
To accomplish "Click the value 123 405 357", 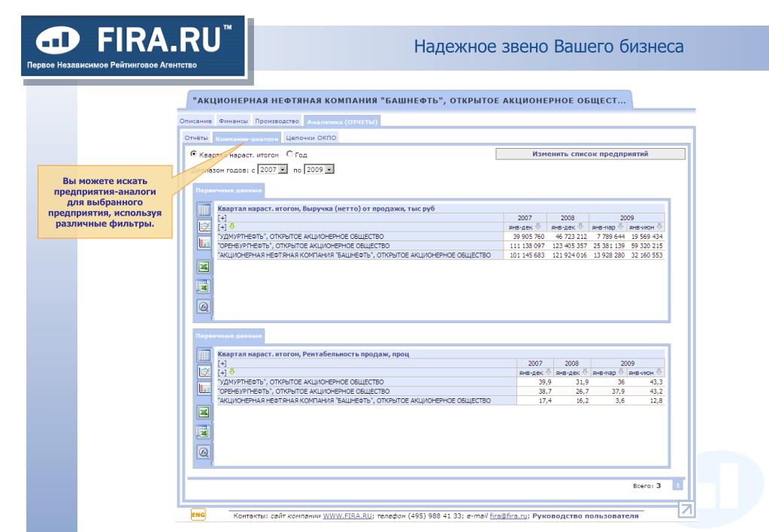I will pos(569,246).
